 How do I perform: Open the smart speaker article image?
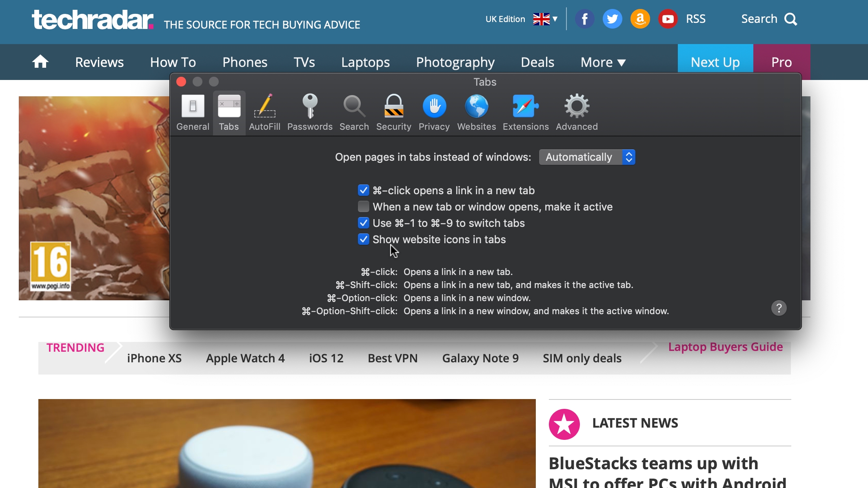[x=287, y=444]
